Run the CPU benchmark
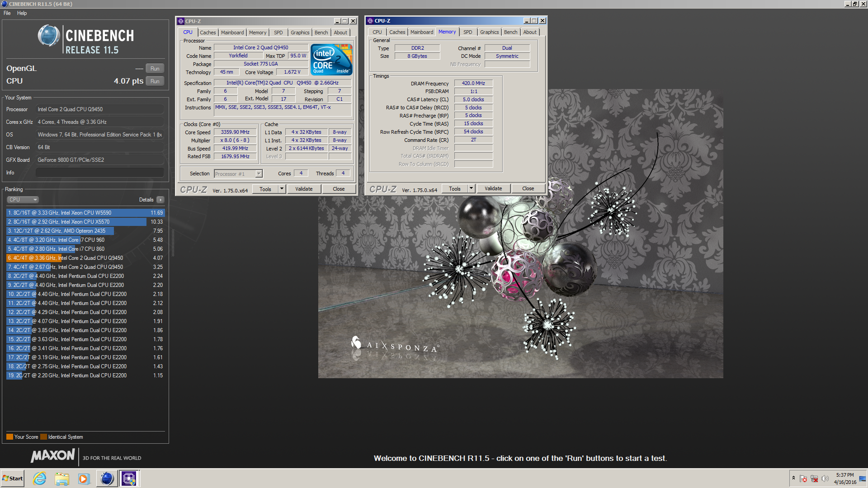The image size is (868, 488). coord(155,81)
